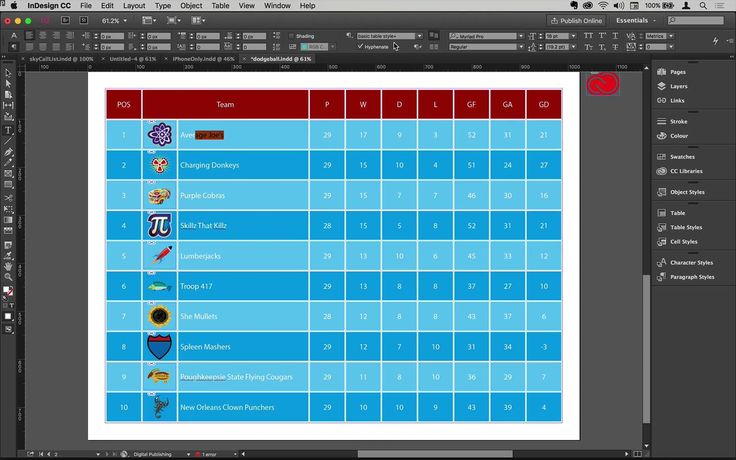This screenshot has height=460, width=736.
Task: Open the font size dropdown
Action: point(573,36)
